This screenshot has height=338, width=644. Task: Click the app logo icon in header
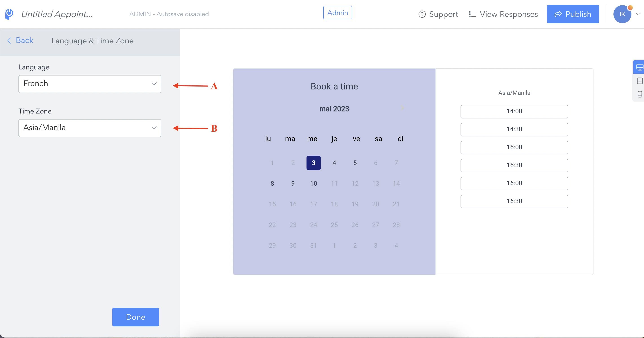tap(9, 14)
